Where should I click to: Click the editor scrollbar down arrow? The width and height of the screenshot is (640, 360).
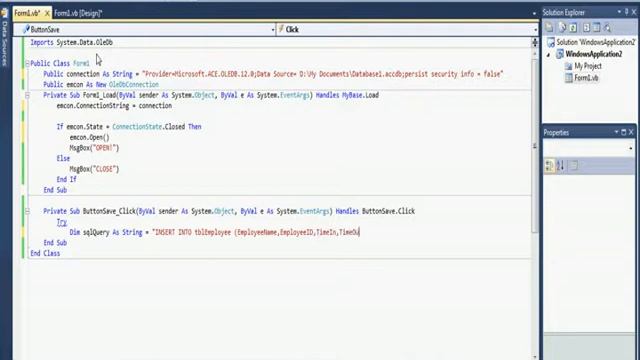pyautogui.click(x=535, y=356)
